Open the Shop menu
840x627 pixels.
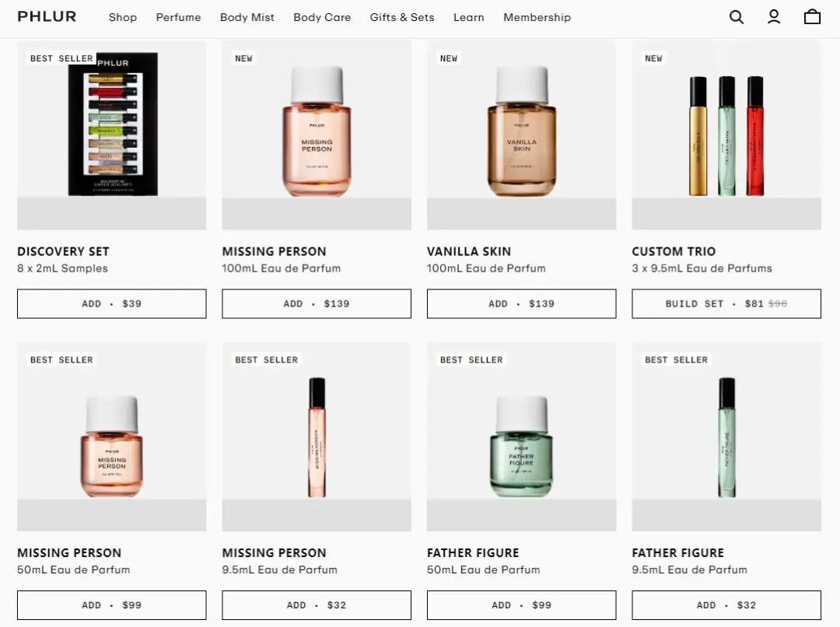pyautogui.click(x=123, y=17)
